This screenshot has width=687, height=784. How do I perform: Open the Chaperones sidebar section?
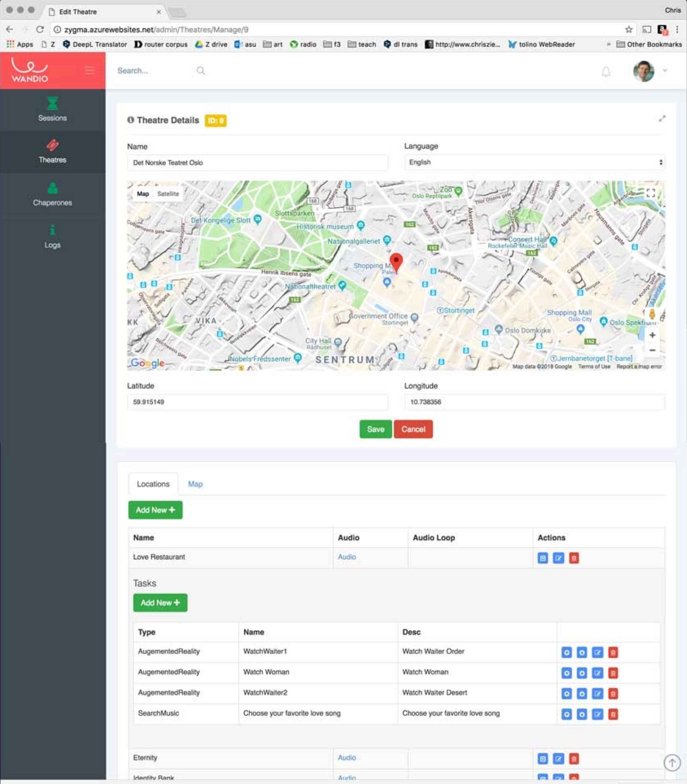tap(52, 194)
